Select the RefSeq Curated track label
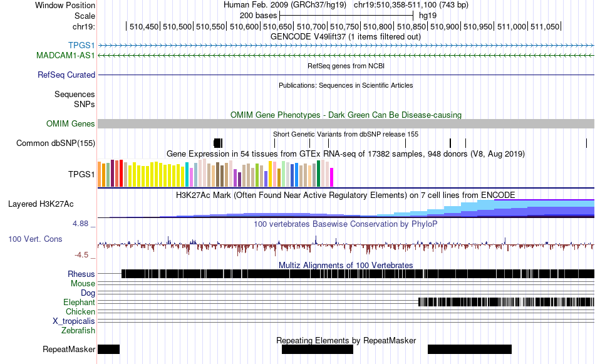This screenshot has width=595, height=364. click(66, 75)
